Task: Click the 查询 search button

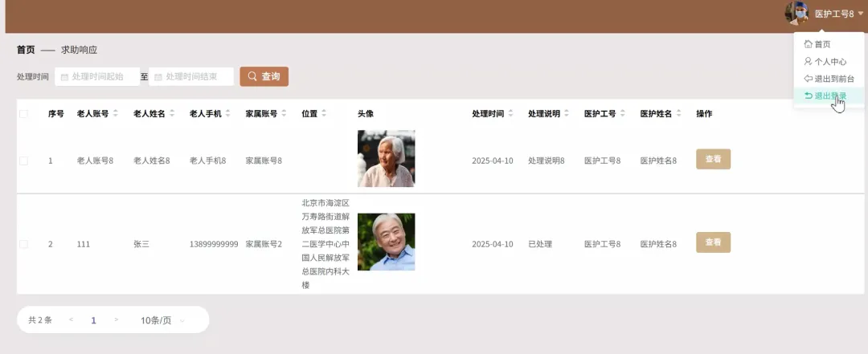Action: point(264,76)
